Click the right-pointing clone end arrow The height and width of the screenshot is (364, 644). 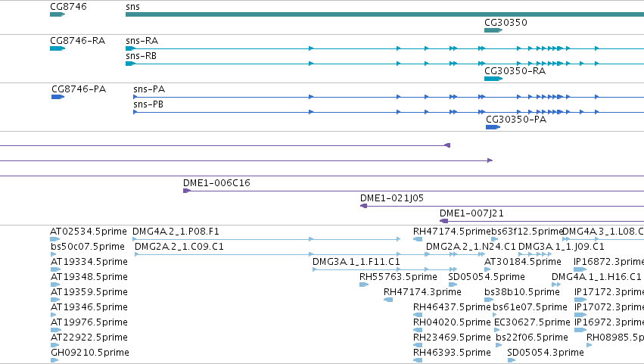[x=490, y=160]
